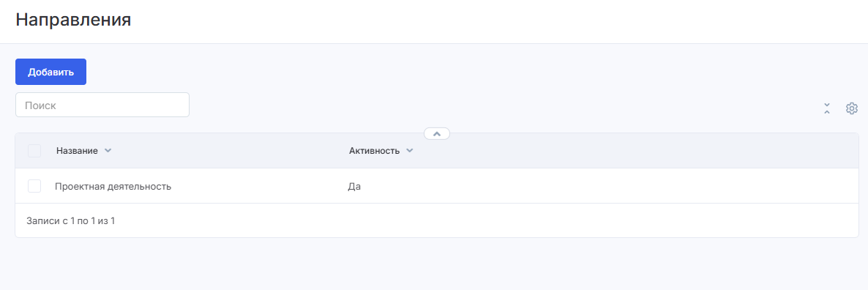
Task: Click the double-chevron collapse icon beside the gear
Action: 827,108
